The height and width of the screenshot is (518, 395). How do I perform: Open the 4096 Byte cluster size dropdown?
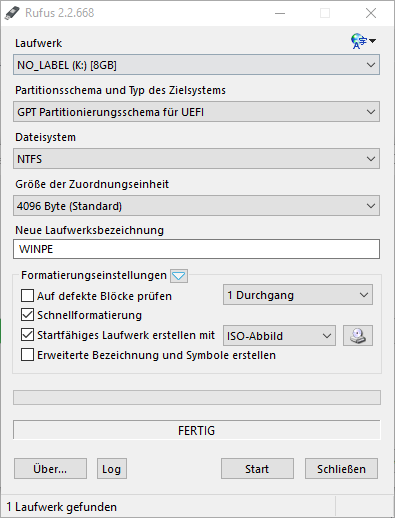coord(196,206)
